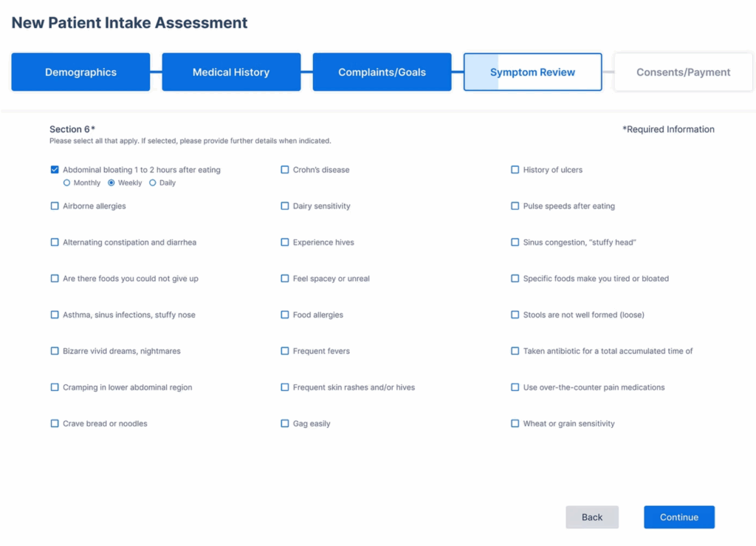Click the Continue button
Screen dimensions: 756x546
[x=678, y=517]
